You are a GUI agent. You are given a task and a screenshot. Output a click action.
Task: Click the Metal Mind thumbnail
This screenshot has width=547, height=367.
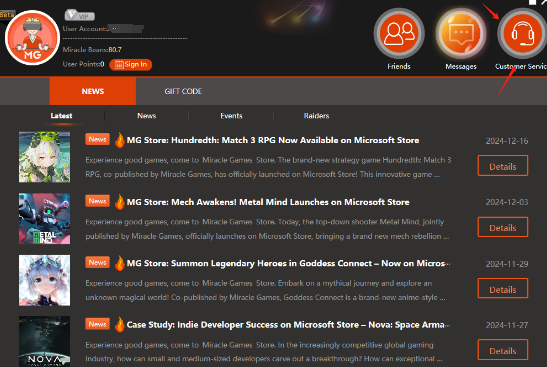coord(44,218)
